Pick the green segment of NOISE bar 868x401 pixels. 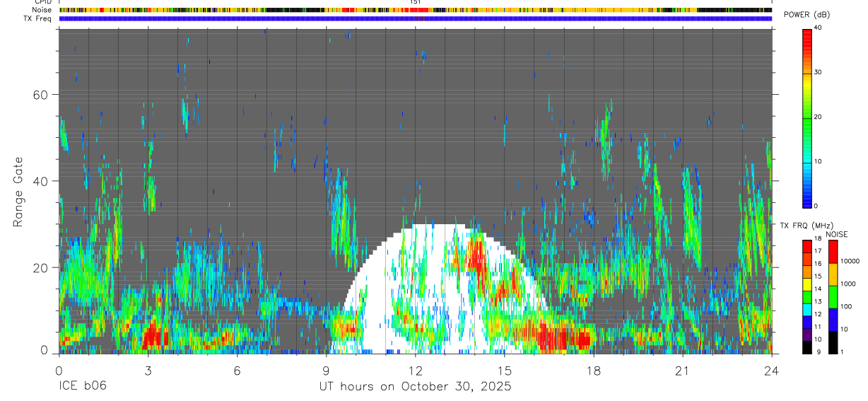click(833, 296)
